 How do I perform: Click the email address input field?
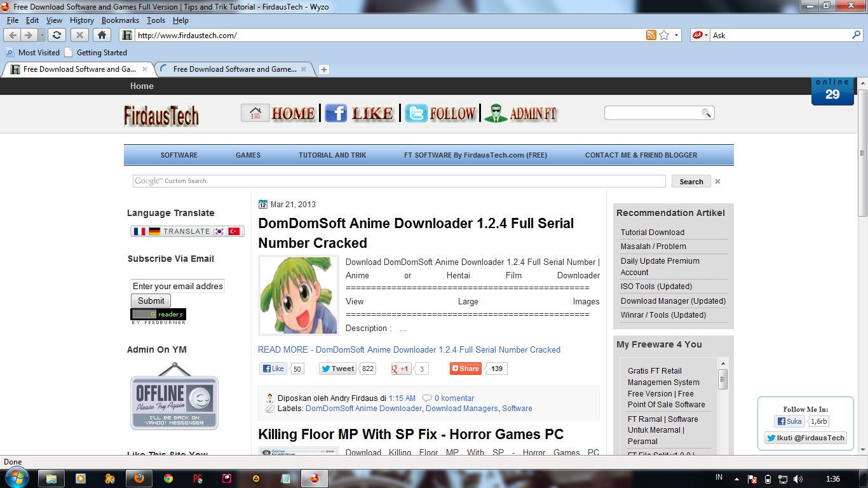point(177,286)
